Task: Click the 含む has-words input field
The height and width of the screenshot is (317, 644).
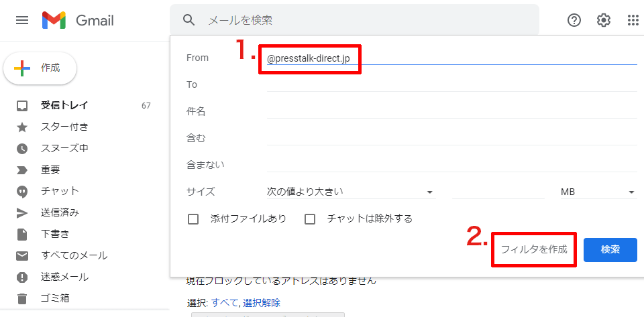Action: (451, 138)
